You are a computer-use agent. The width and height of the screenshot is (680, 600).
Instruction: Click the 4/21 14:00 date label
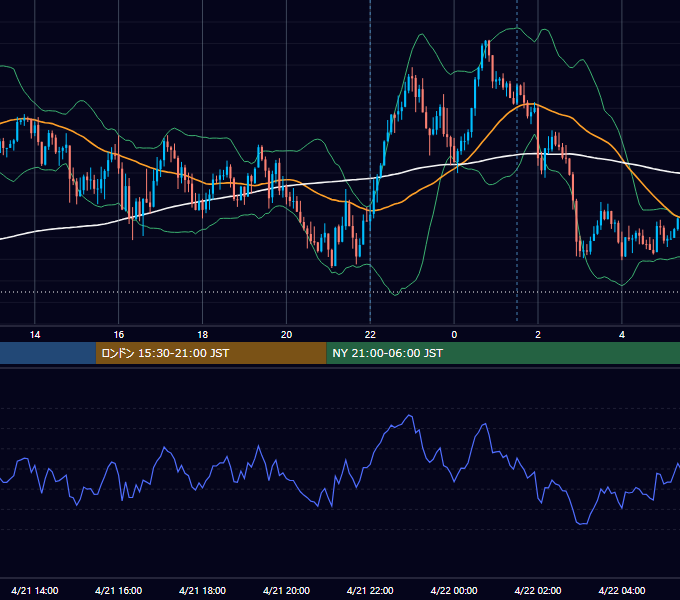(x=35, y=590)
